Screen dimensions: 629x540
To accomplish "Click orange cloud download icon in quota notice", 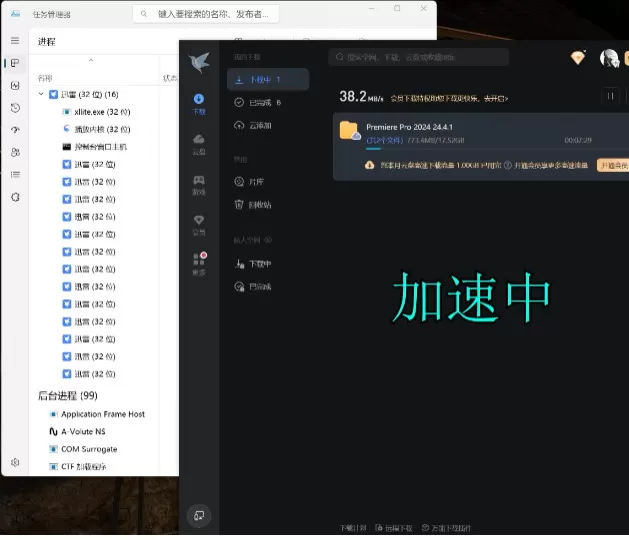I will tap(369, 165).
